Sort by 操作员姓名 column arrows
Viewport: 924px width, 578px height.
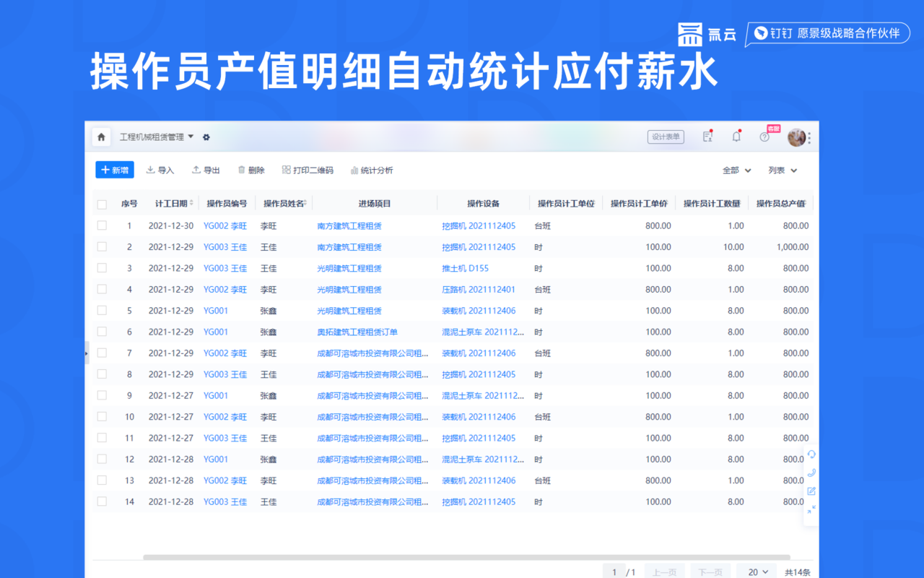pos(305,204)
